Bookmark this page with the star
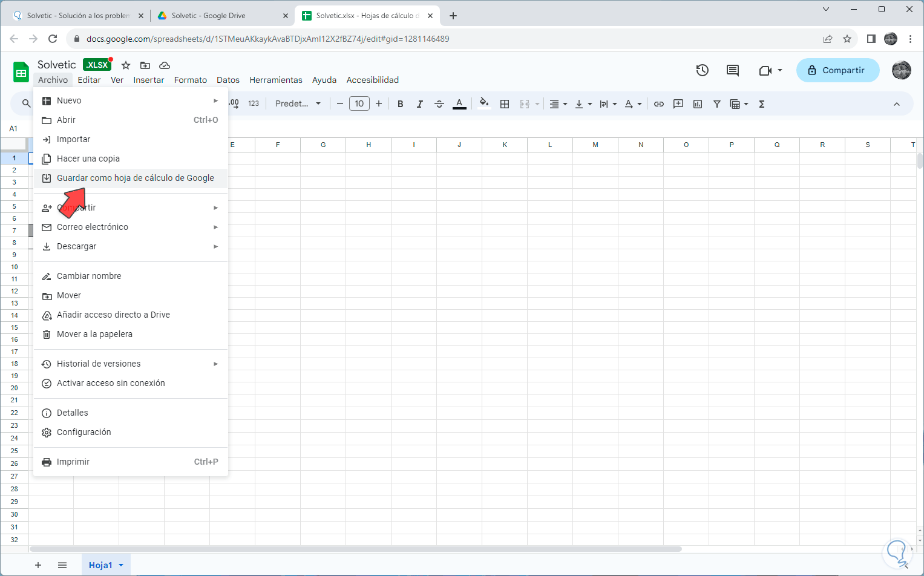This screenshot has height=576, width=924. [847, 39]
